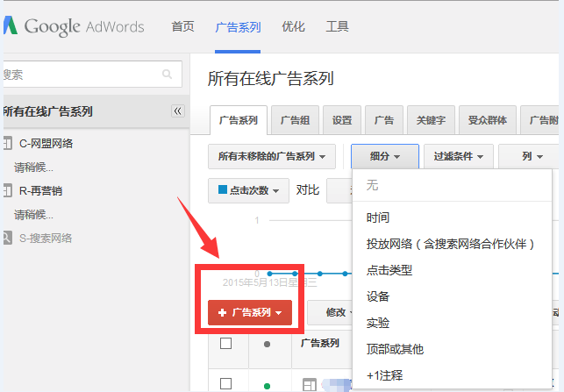Switch to the 关键字 tab
The width and height of the screenshot is (564, 392).
(431, 120)
